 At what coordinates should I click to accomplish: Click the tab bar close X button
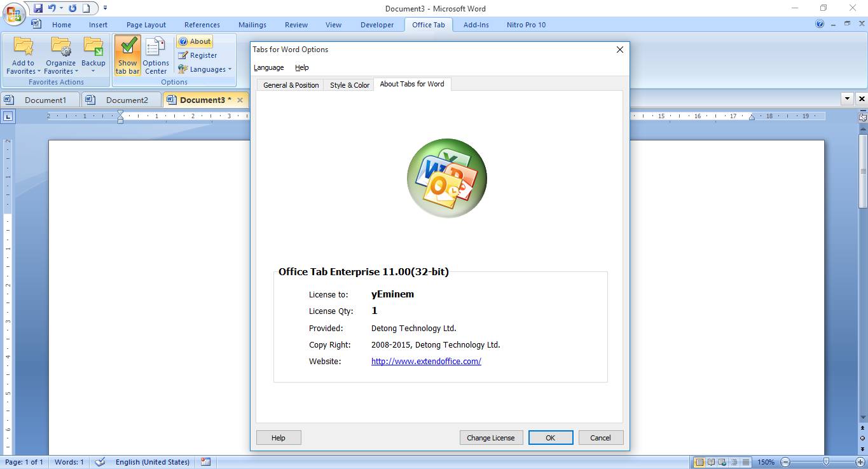862,99
